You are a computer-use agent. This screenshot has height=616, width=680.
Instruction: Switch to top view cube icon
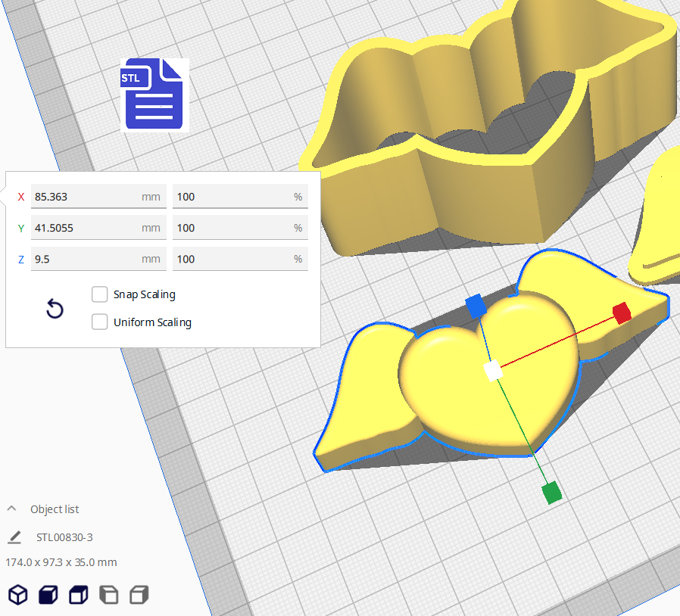[79, 595]
